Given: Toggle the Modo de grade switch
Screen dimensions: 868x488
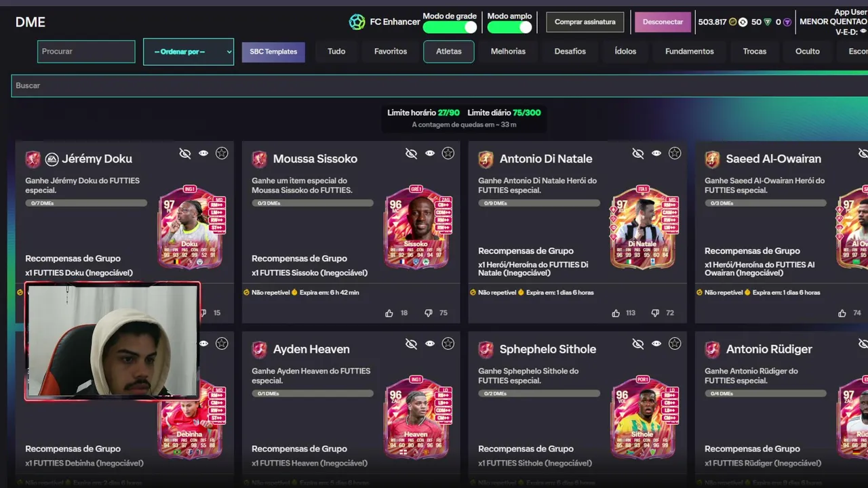Looking at the screenshot, I should click(450, 27).
